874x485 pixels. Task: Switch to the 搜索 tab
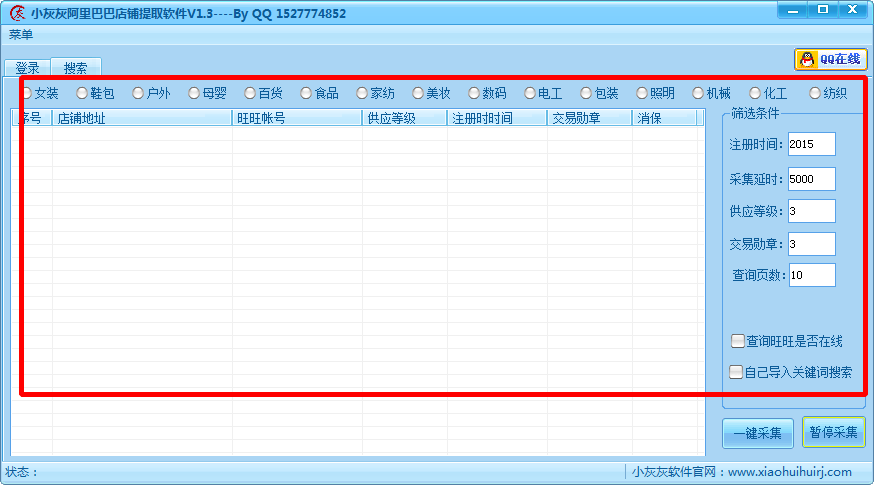[x=75, y=67]
